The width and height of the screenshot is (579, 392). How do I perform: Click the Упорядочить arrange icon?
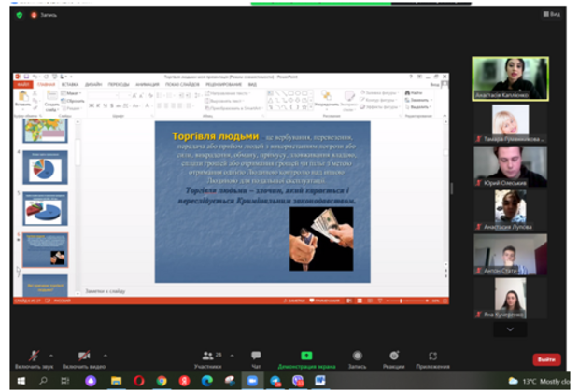coord(327,97)
